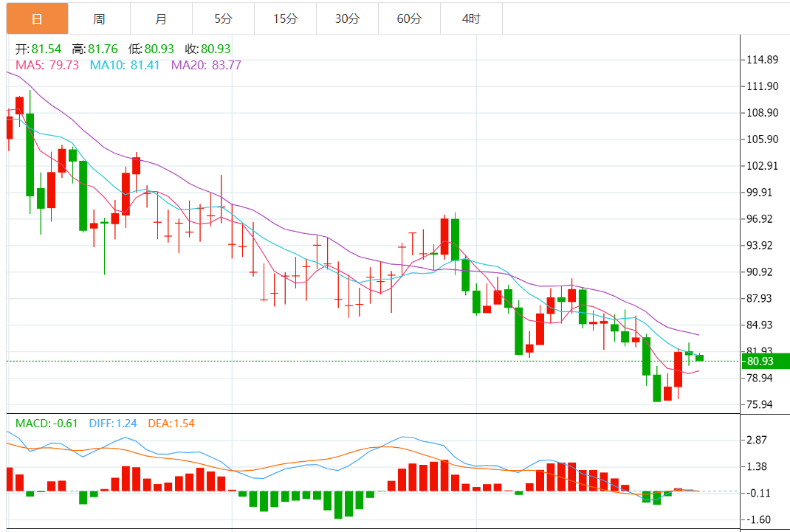This screenshot has width=790, height=532.
Task: Click the DIFF:1.24 label
Action: [x=113, y=424]
